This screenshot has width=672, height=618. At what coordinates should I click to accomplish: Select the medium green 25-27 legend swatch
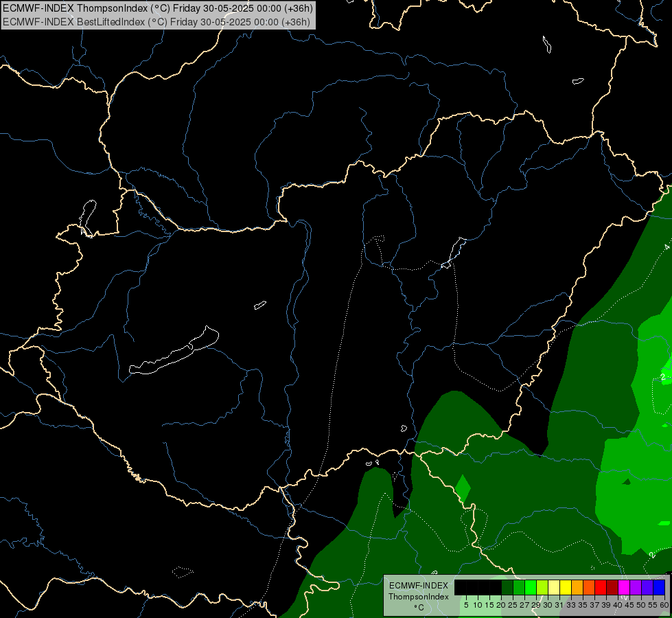coord(519,588)
